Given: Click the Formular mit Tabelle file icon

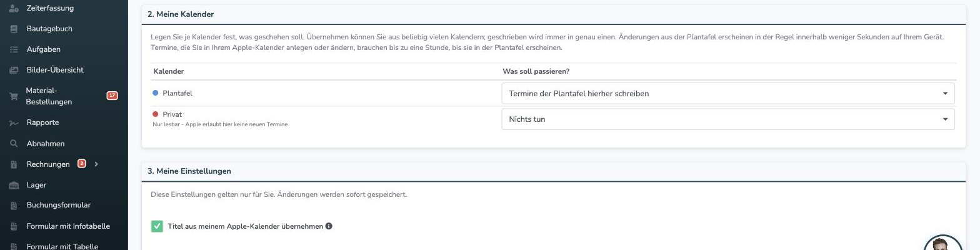Looking at the screenshot, I should point(14,247).
